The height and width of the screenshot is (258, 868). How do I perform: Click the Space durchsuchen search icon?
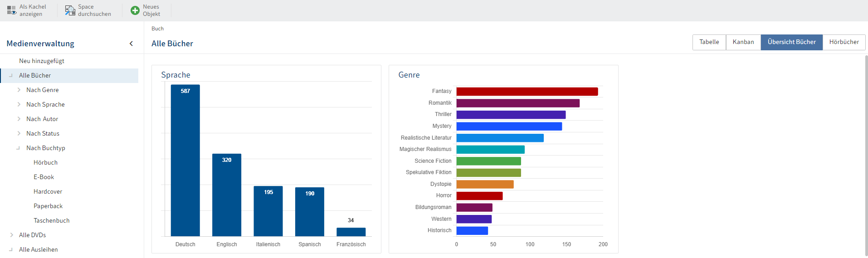(x=70, y=10)
